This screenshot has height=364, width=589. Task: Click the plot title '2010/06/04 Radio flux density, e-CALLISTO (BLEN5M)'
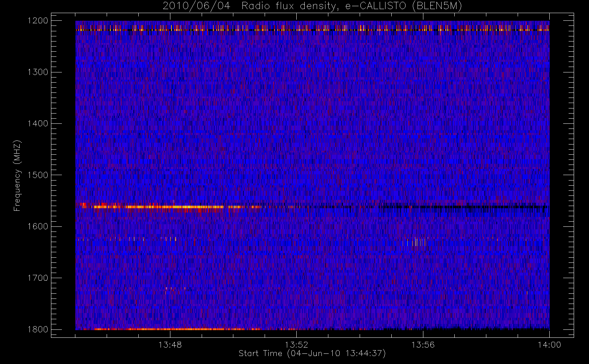coord(312,6)
